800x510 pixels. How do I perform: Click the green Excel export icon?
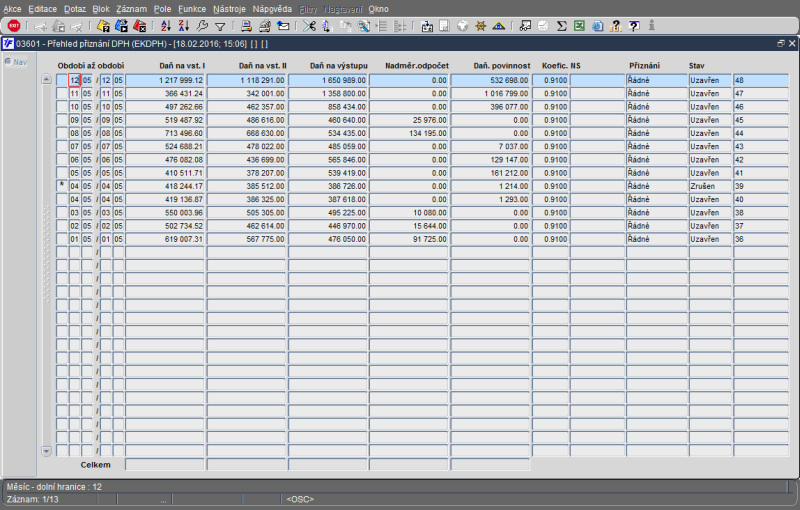(x=579, y=26)
